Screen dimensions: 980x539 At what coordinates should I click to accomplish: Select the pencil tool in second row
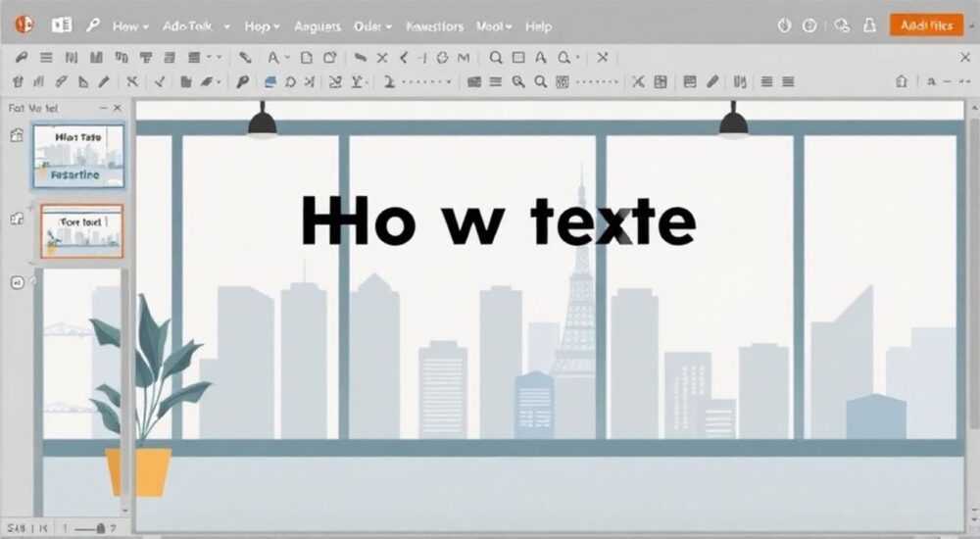pyautogui.click(x=104, y=81)
